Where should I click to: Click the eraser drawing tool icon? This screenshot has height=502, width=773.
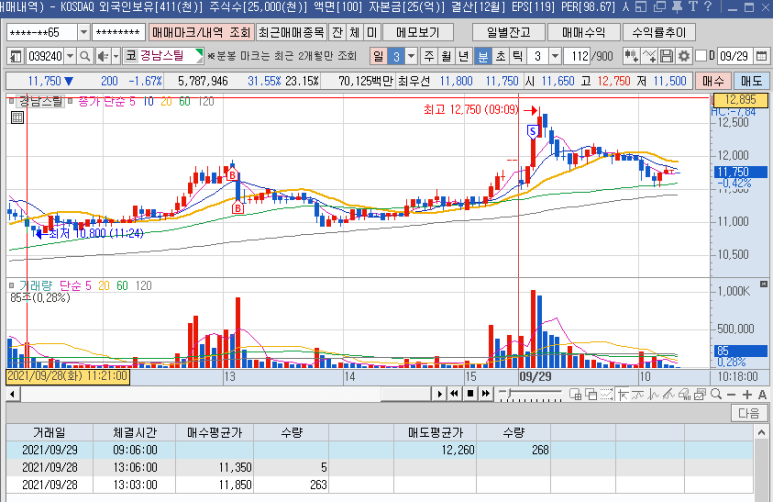coord(684,394)
